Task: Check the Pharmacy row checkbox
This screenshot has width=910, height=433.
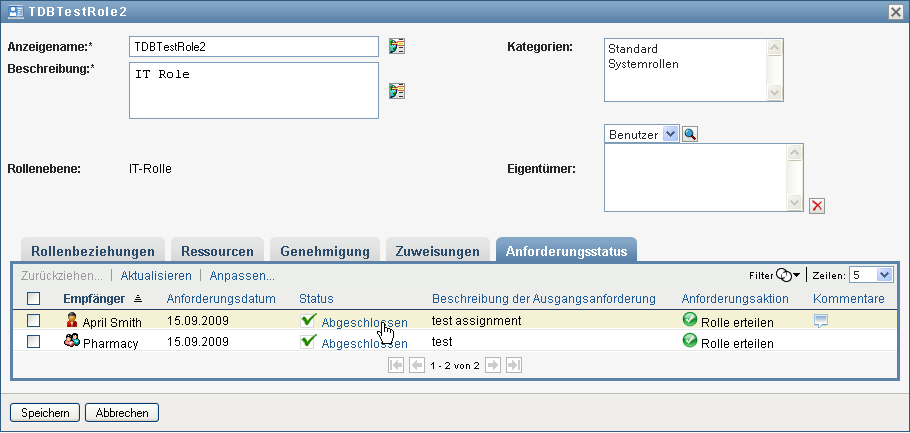Action: coord(34,342)
